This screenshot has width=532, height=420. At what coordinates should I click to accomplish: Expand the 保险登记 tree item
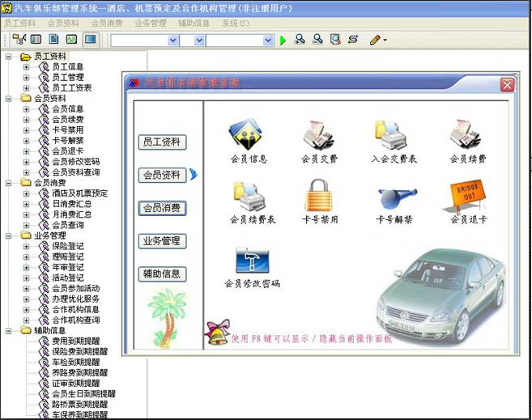pyautogui.click(x=26, y=246)
